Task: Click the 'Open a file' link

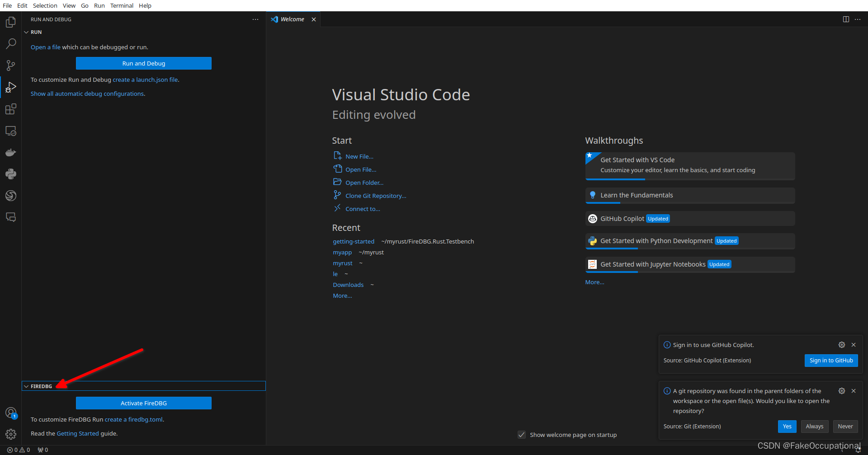Action: (x=46, y=47)
